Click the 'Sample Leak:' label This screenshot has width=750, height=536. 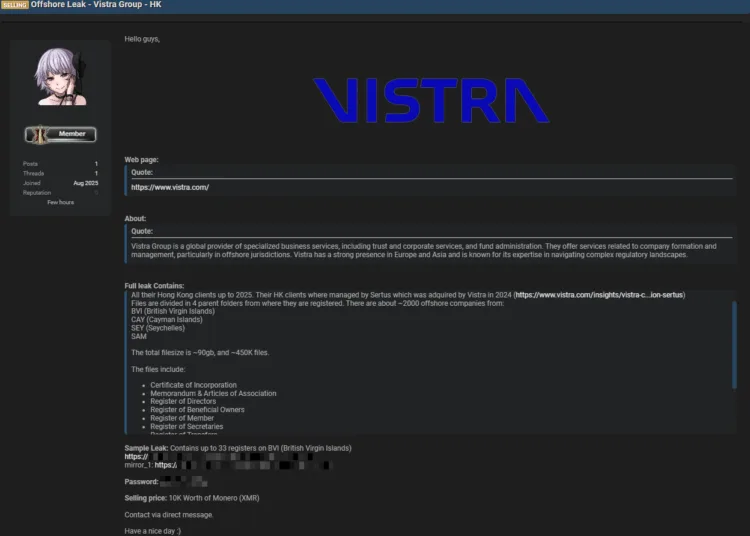(146, 448)
